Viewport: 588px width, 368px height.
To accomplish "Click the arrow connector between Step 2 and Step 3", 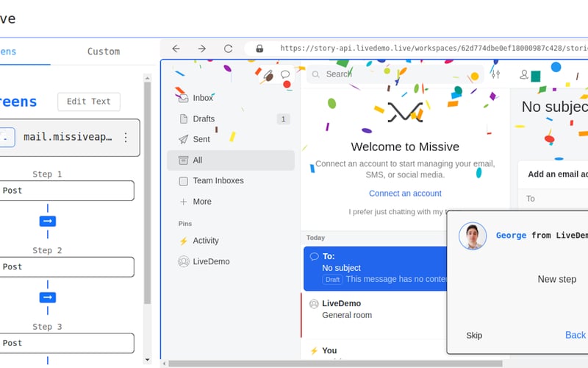I will [48, 297].
